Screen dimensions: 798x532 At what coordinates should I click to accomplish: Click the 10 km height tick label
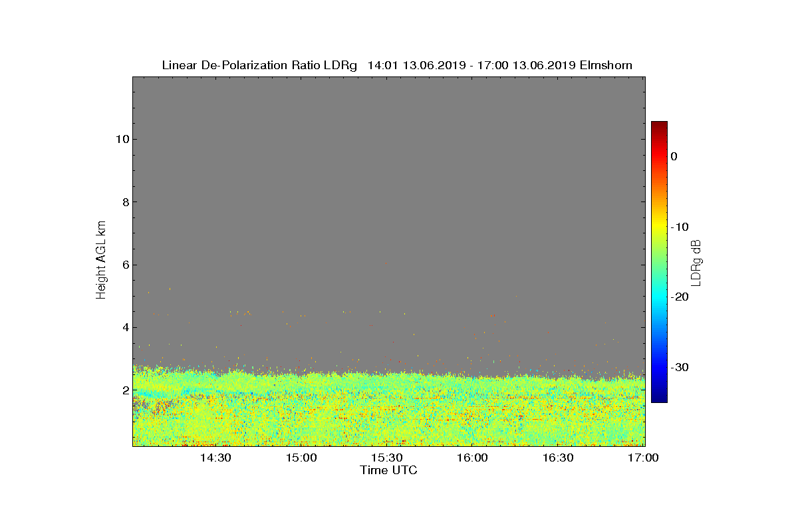[x=122, y=139]
